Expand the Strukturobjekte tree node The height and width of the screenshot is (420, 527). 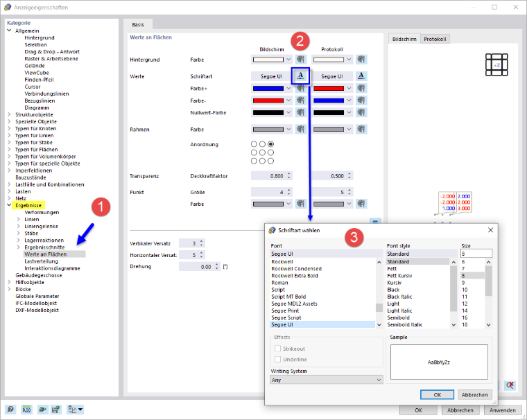[9, 114]
